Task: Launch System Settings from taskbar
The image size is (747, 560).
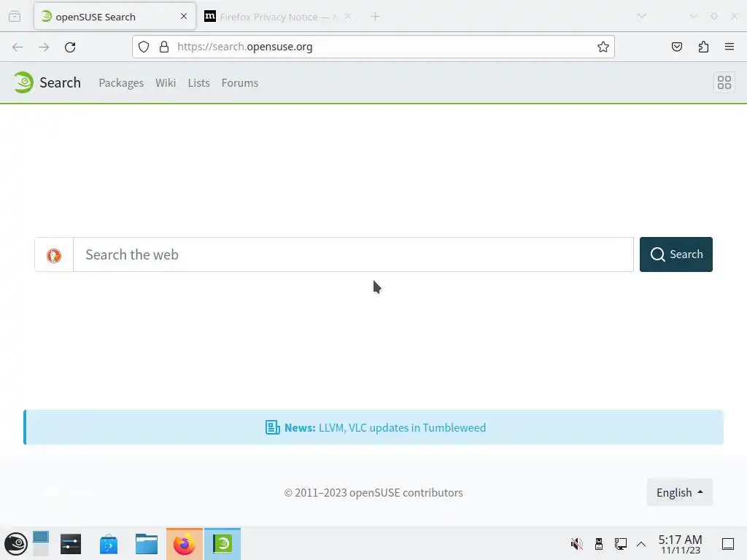Action: (x=71, y=544)
